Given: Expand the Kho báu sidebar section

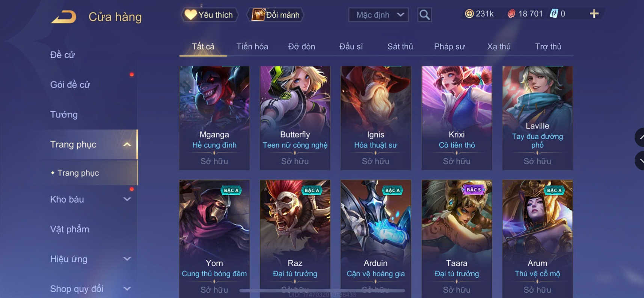Looking at the screenshot, I should 127,199.
